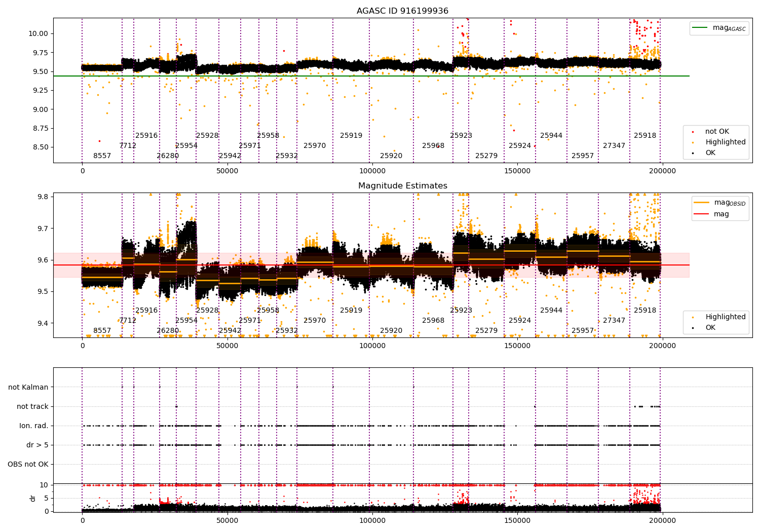Viewport: 760px width, 532px height.
Task: Click OBSID 25279 label in Magnitude Estimates plot
Action: coord(486,331)
